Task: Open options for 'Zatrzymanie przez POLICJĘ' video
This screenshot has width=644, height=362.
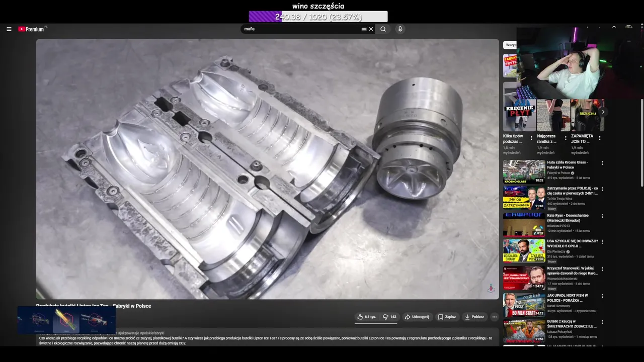Action: (602, 190)
